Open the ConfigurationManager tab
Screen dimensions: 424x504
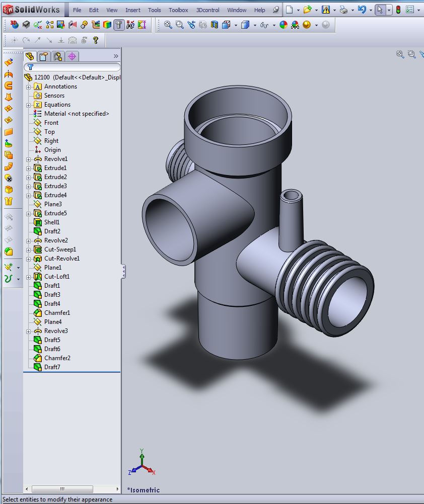click(58, 56)
